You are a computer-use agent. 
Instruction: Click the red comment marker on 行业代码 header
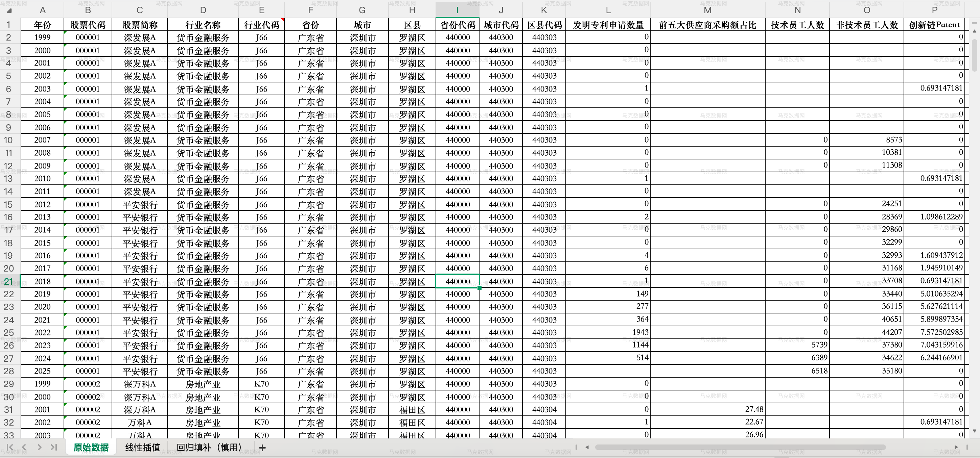[283, 19]
